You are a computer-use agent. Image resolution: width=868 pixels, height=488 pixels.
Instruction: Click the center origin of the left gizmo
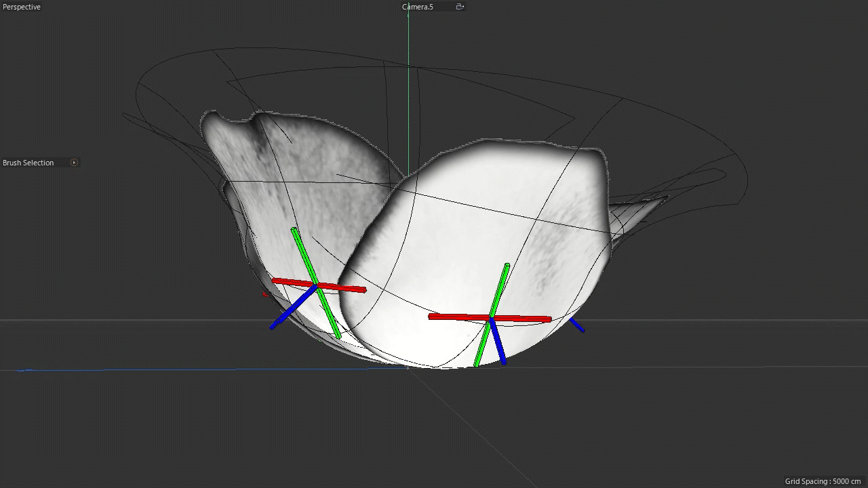(x=316, y=285)
